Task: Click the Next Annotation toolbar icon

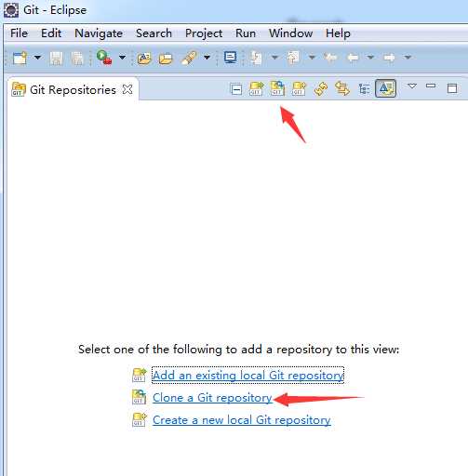Action: click(256, 58)
